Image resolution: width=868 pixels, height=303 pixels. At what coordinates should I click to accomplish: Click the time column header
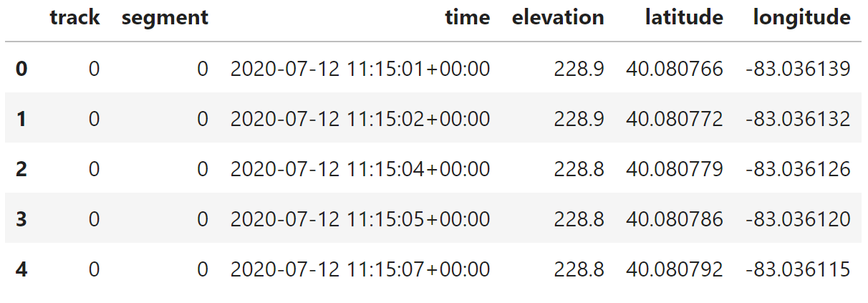click(468, 18)
